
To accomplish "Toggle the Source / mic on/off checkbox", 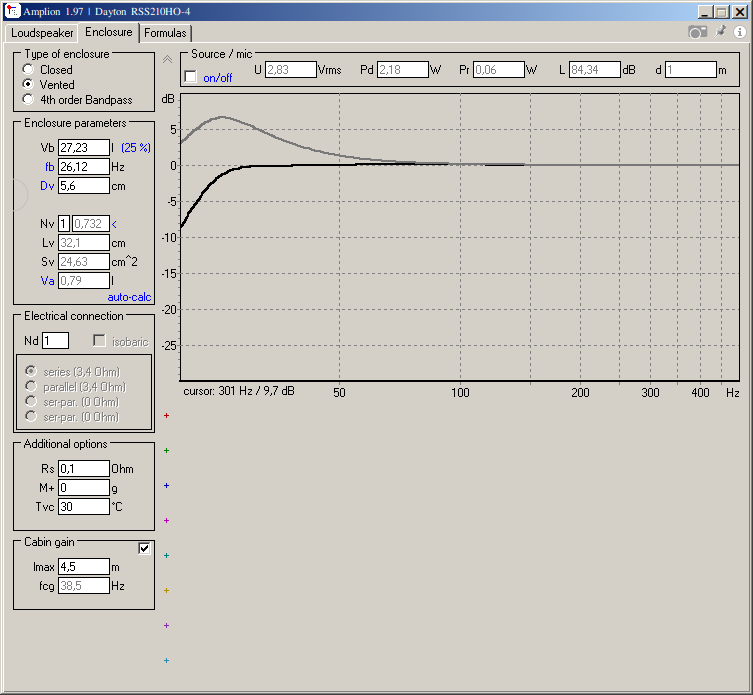I will (191, 76).
